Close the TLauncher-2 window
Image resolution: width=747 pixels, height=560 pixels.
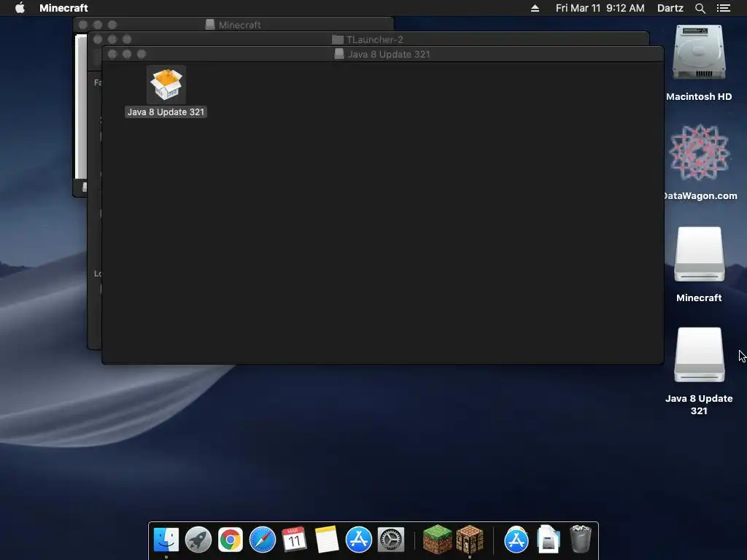[x=98, y=39]
